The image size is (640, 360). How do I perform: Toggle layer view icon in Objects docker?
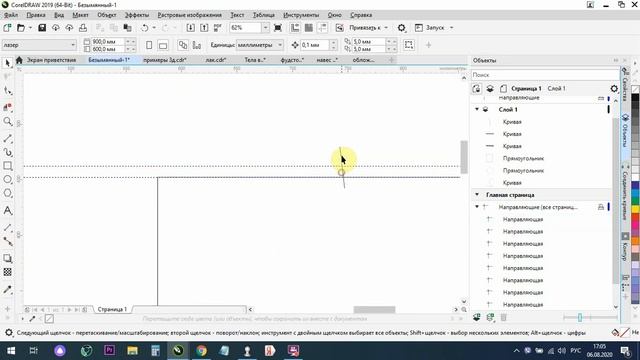point(490,89)
